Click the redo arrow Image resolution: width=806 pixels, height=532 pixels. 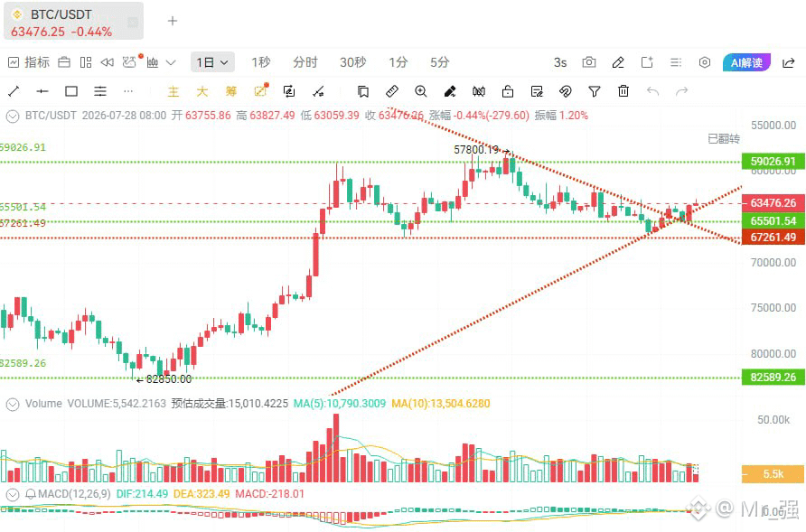coord(681,91)
